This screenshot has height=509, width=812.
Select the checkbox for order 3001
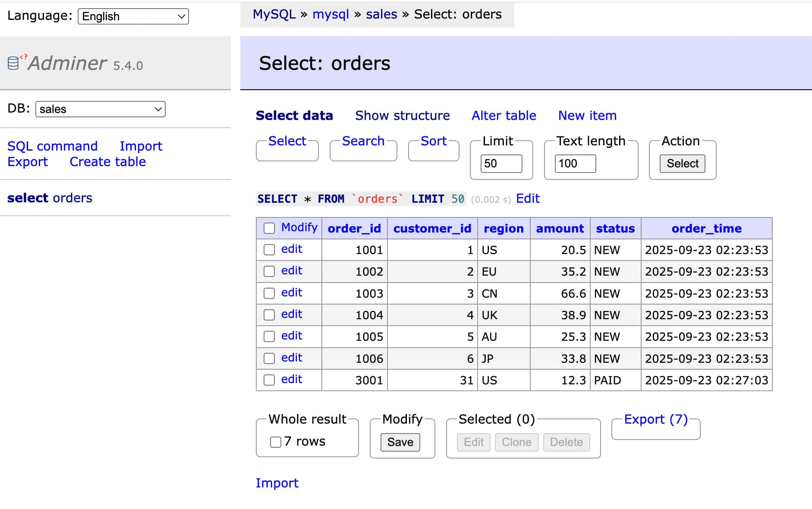[269, 380]
